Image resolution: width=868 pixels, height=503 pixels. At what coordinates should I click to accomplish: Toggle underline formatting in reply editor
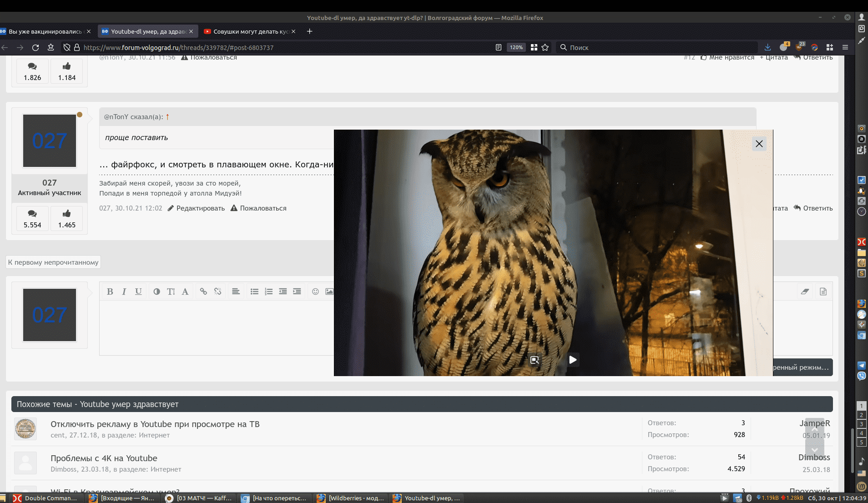click(x=138, y=292)
